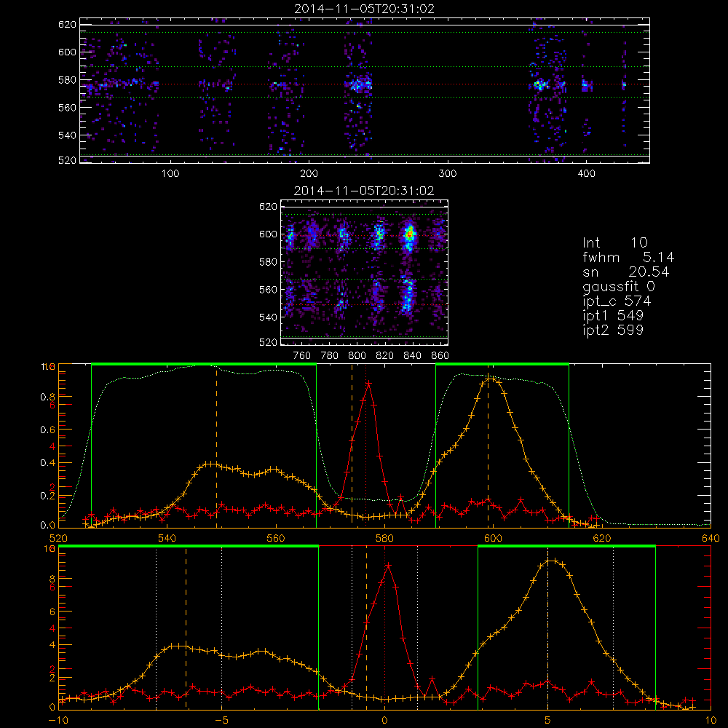Viewport: 728px width, 728px height.
Task: Click x-axis label 800 under middle image
Action: coord(357,356)
